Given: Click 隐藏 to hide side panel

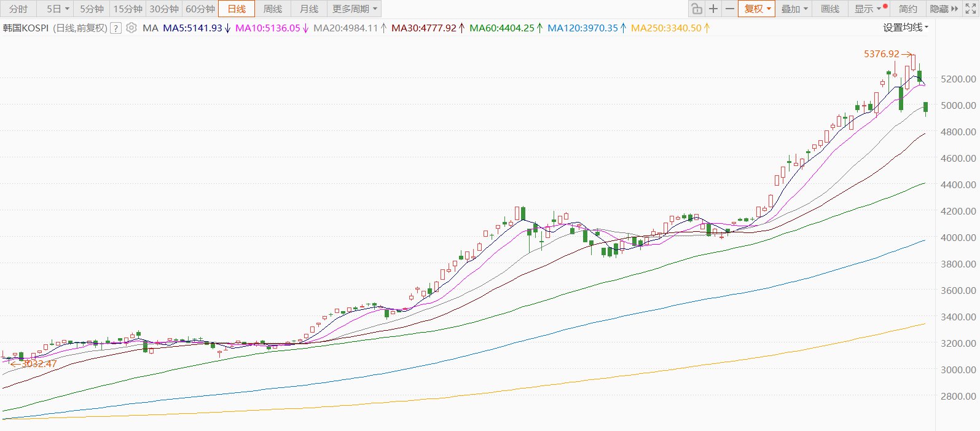Looking at the screenshot, I should pyautogui.click(x=944, y=9).
